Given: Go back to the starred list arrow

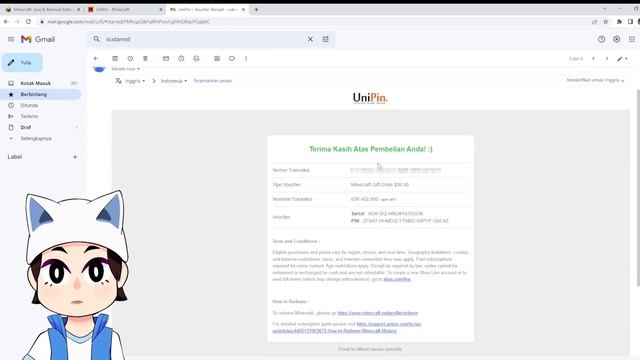Looking at the screenshot, I should click(96, 58).
